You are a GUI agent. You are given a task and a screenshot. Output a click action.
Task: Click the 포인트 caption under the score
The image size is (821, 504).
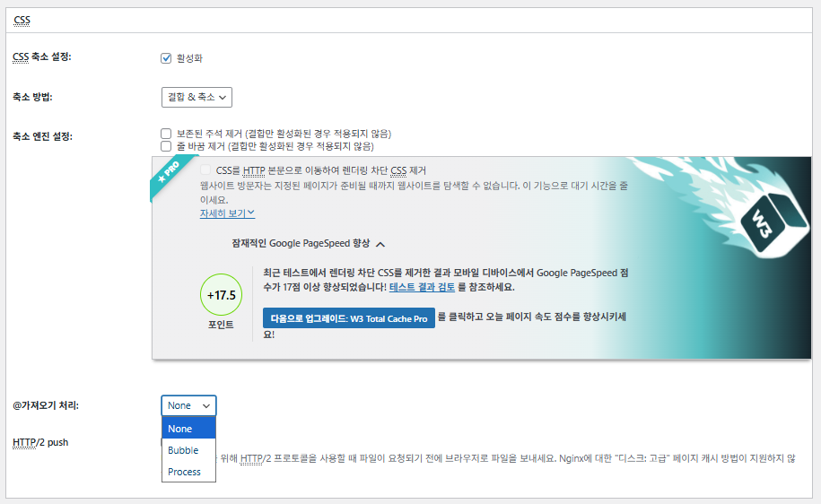coord(221,325)
